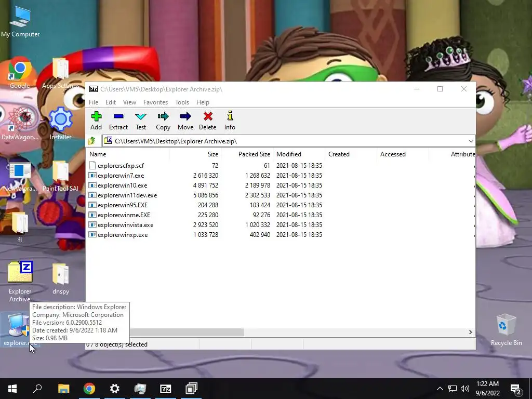Sort by Modified column header

coord(299,154)
